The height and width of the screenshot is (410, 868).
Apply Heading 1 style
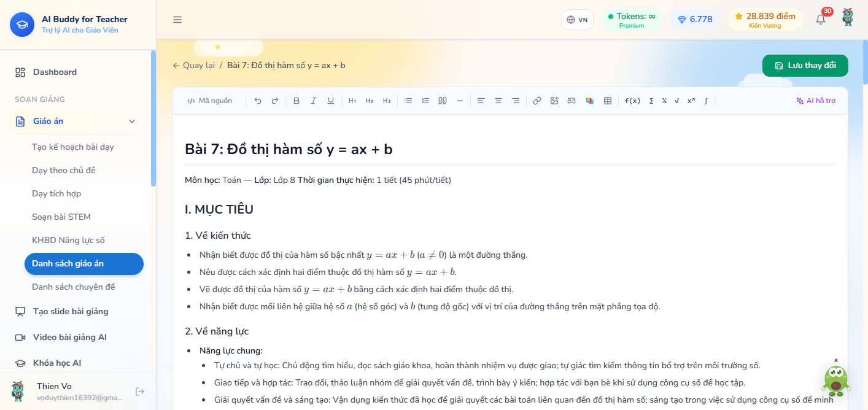tap(352, 101)
